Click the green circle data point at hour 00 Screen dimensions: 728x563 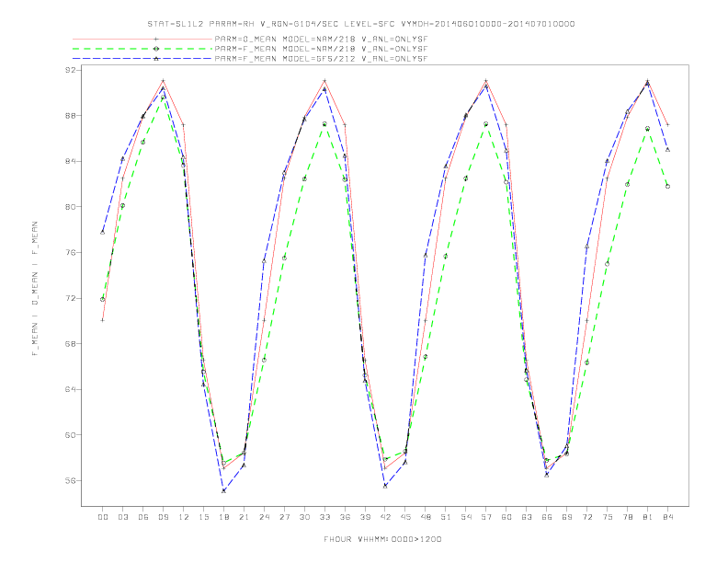pyautogui.click(x=103, y=299)
